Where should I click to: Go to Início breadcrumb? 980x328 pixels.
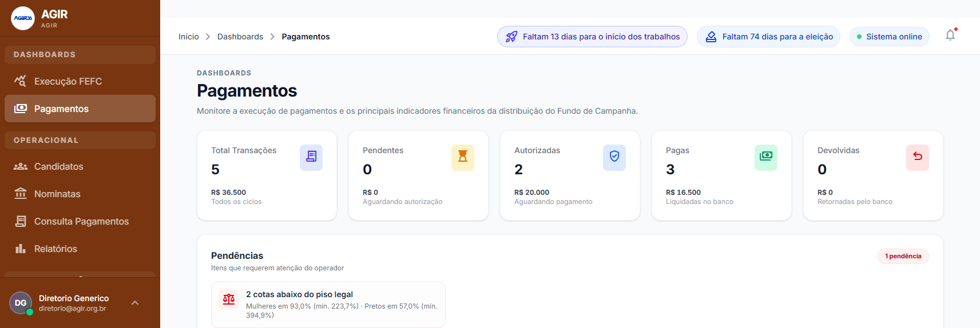(x=189, y=37)
